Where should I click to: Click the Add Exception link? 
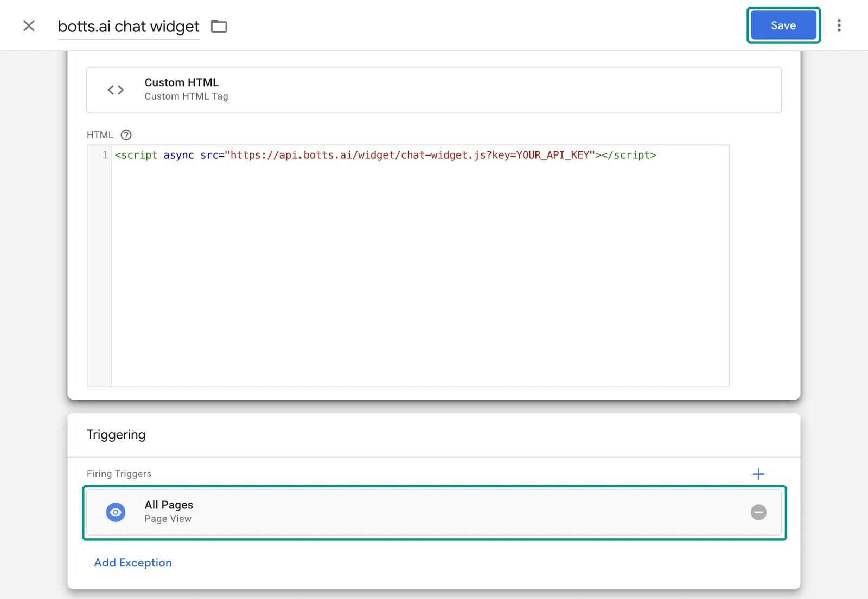point(133,563)
